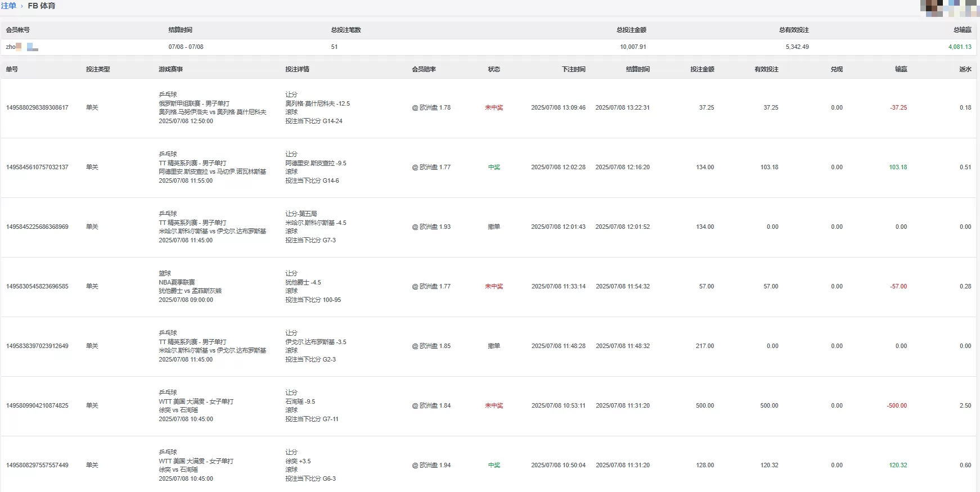Select 石洵瑶 -9.5 handicap detail

tap(300, 401)
